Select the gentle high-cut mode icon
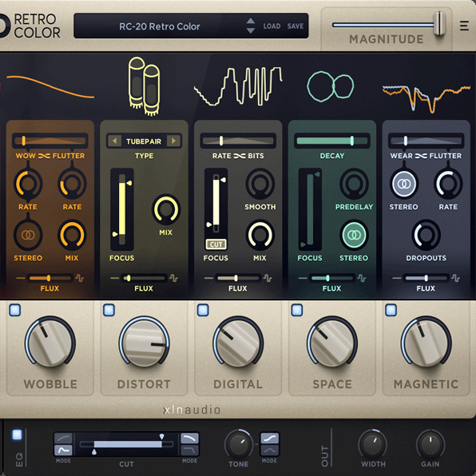The image size is (476, 476). pos(190,438)
